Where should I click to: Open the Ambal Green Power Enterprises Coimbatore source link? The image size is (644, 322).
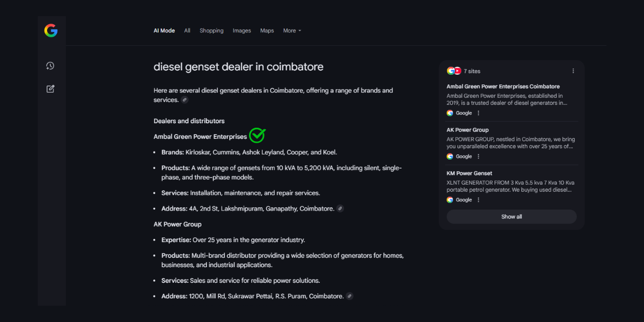503,86
